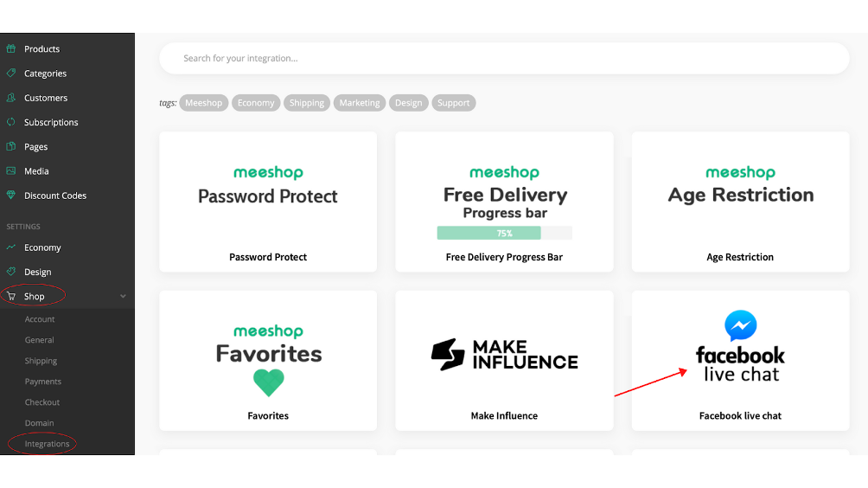
Task: Click the Media image icon
Action: tap(11, 170)
